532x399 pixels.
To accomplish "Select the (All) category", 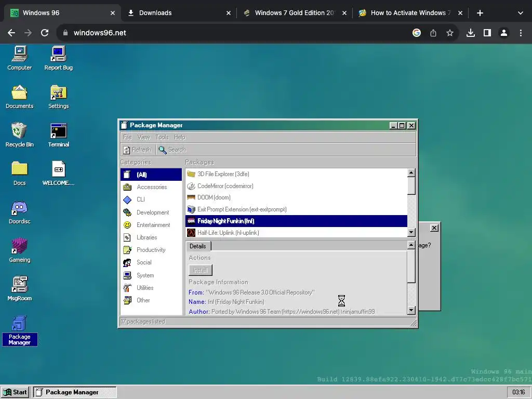I will click(x=151, y=175).
